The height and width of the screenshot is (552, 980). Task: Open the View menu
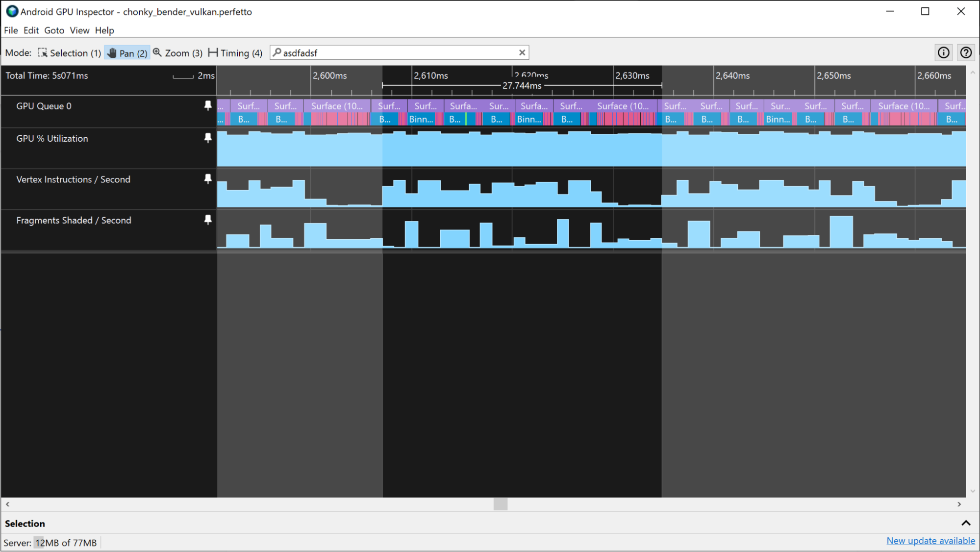79,29
